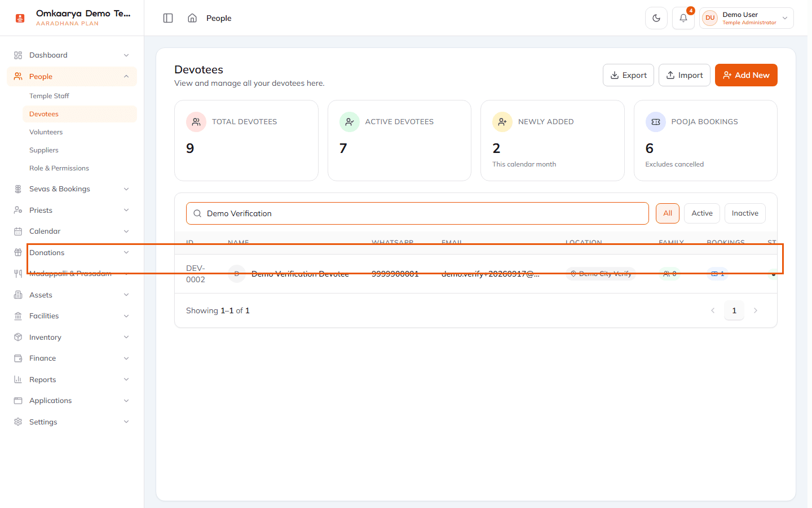Click the Omkaarya temple logo icon
The width and height of the screenshot is (812, 508).
coord(20,18)
